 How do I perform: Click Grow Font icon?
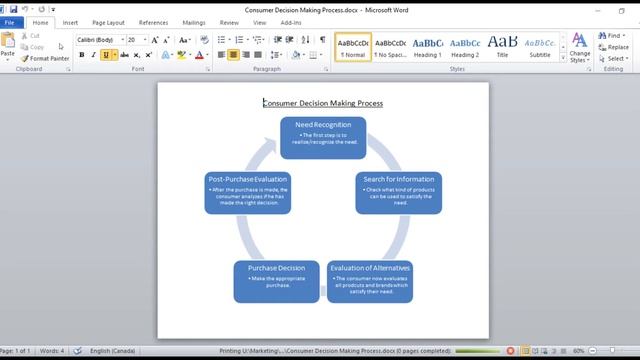(155, 40)
